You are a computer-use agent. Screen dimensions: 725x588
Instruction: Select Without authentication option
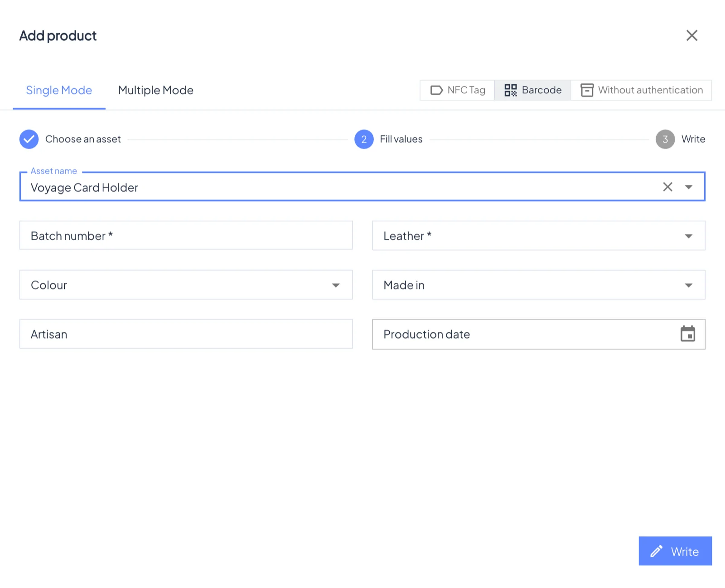click(641, 90)
